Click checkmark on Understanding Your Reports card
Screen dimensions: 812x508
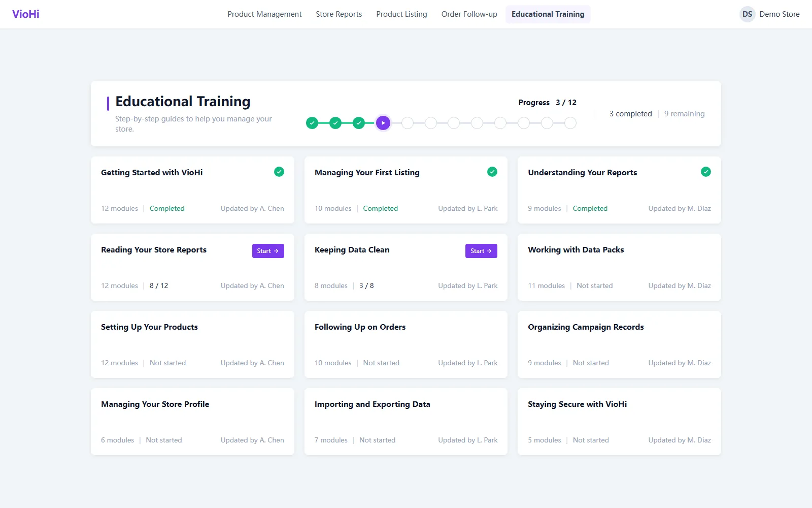click(x=706, y=172)
